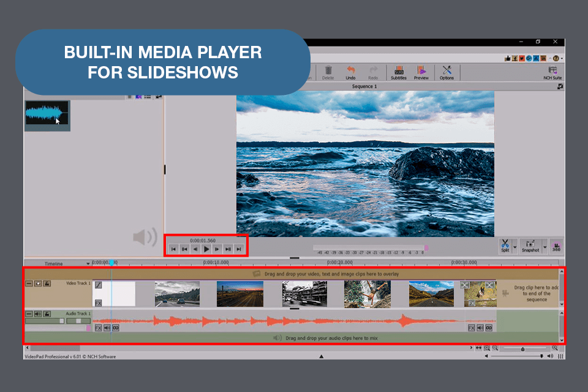Toggle link icon on first audio clip
This screenshot has height=392, width=588.
tap(116, 328)
